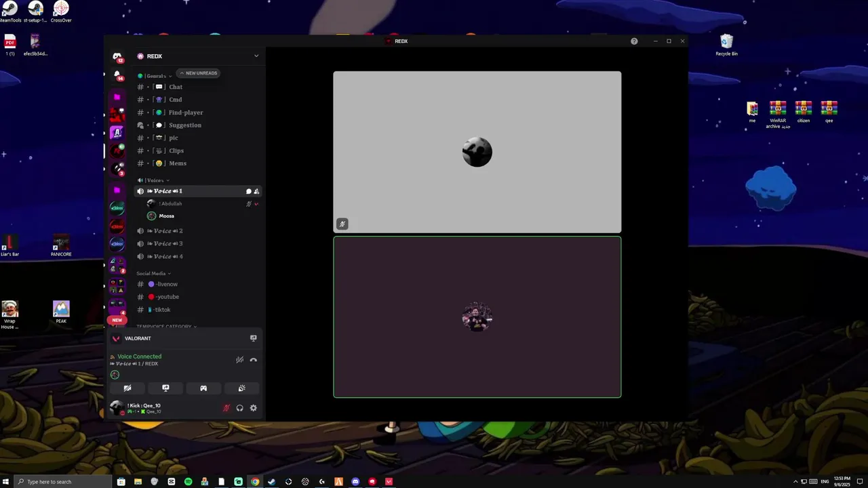
Task: Open Chrome from the taskbar
Action: (x=255, y=482)
